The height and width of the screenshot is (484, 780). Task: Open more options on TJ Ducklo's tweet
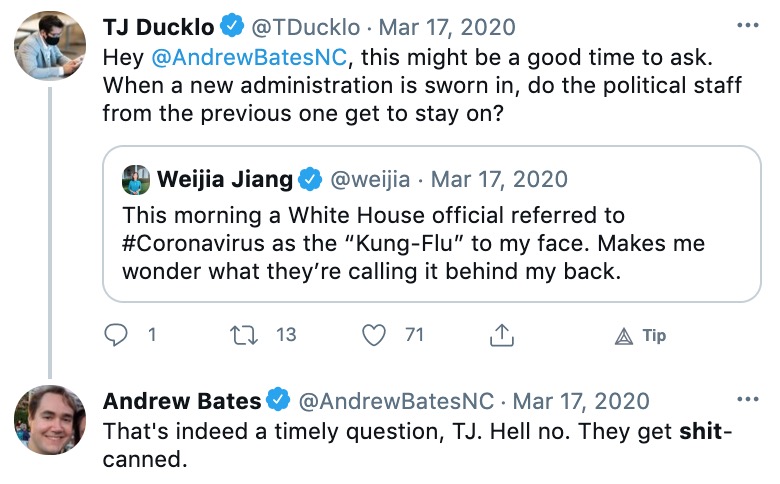tap(747, 24)
